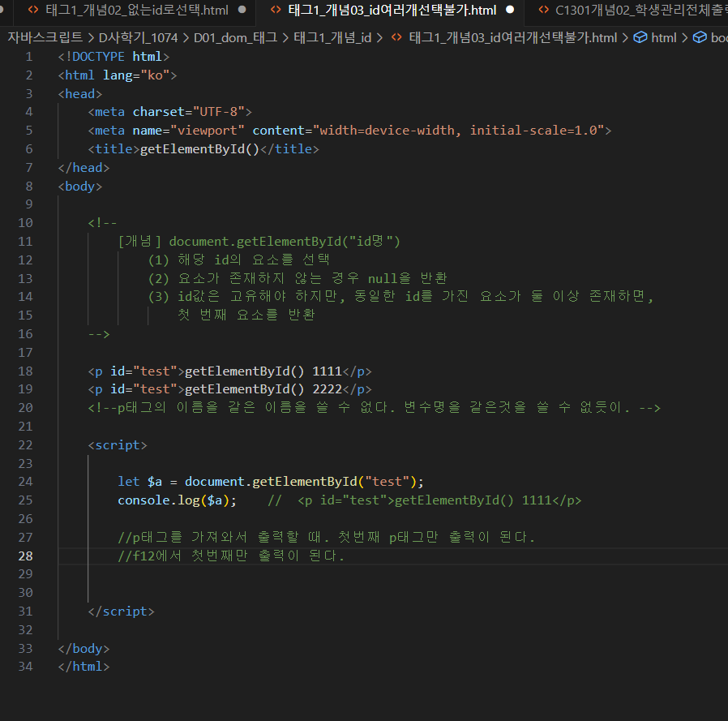This screenshot has height=721, width=728.
Task: Click comment closer on line 16
Action: pyautogui.click(x=99, y=334)
